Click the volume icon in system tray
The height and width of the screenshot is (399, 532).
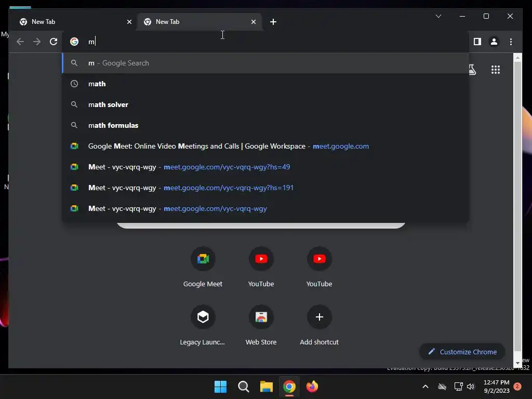point(471,387)
